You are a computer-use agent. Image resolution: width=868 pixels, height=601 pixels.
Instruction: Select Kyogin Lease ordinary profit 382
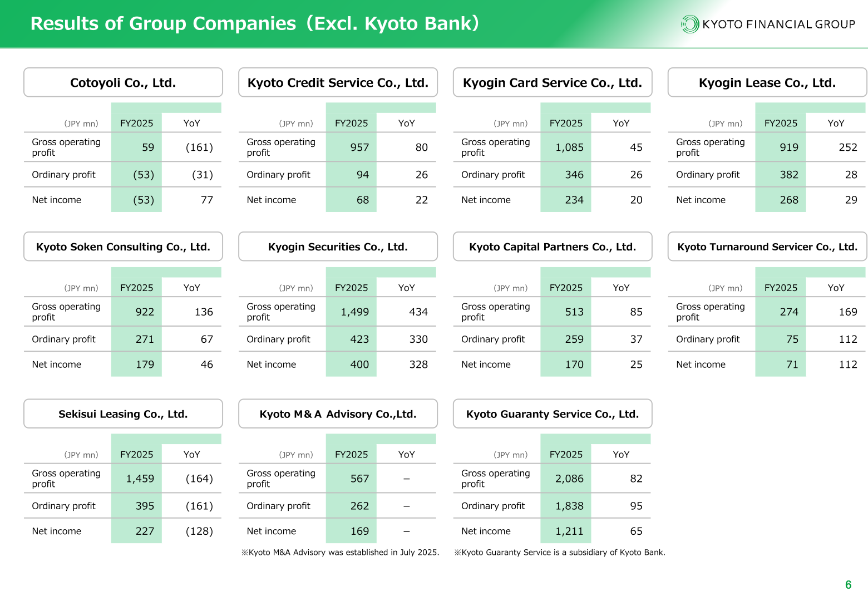click(789, 175)
